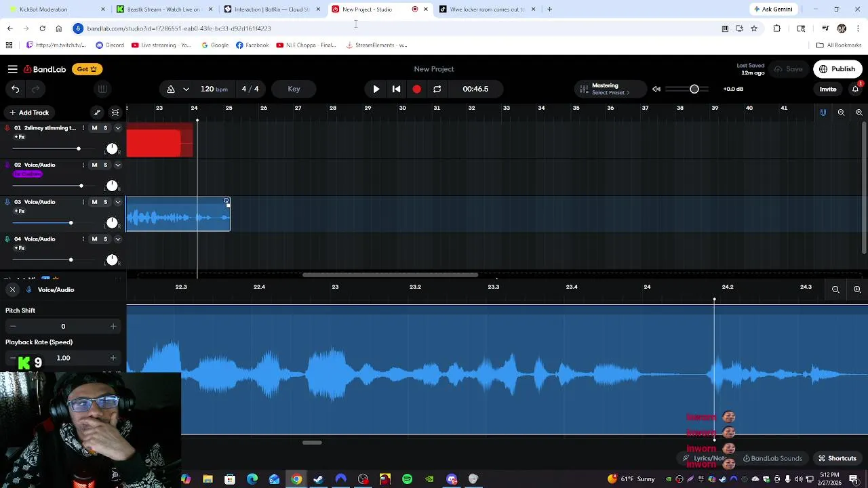This screenshot has width=868, height=488.
Task: Publish the project
Action: tap(838, 69)
